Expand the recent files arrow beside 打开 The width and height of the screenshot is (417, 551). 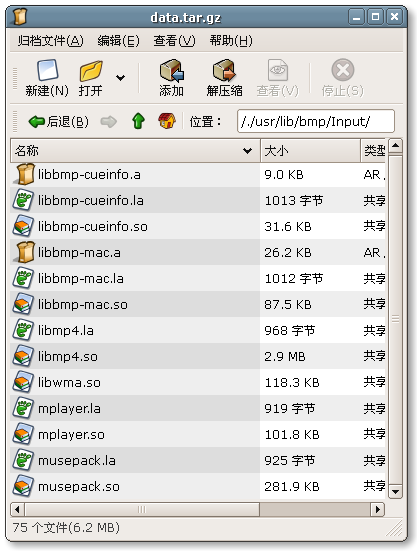pos(120,77)
